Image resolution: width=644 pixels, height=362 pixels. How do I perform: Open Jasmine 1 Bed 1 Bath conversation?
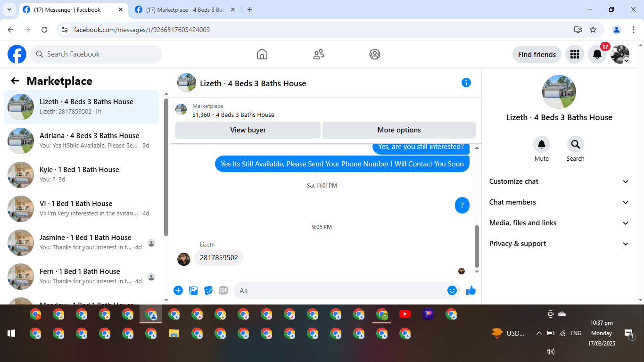pos(81,243)
